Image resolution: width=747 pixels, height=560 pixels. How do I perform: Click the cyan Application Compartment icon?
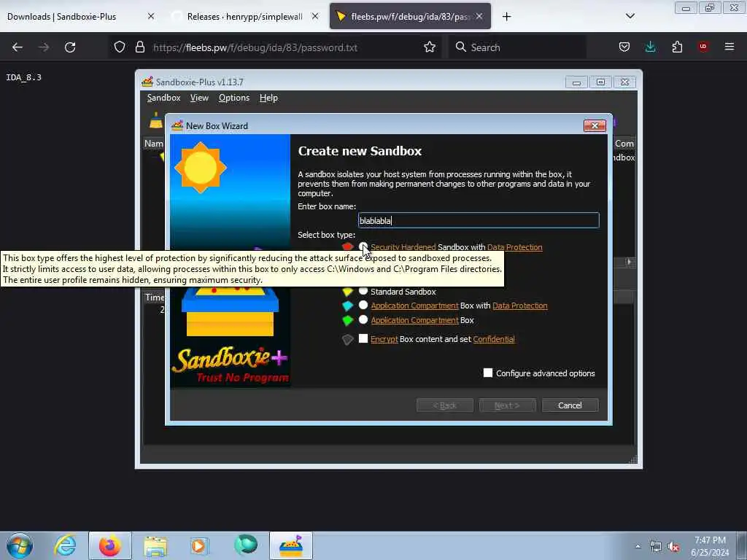347,306
